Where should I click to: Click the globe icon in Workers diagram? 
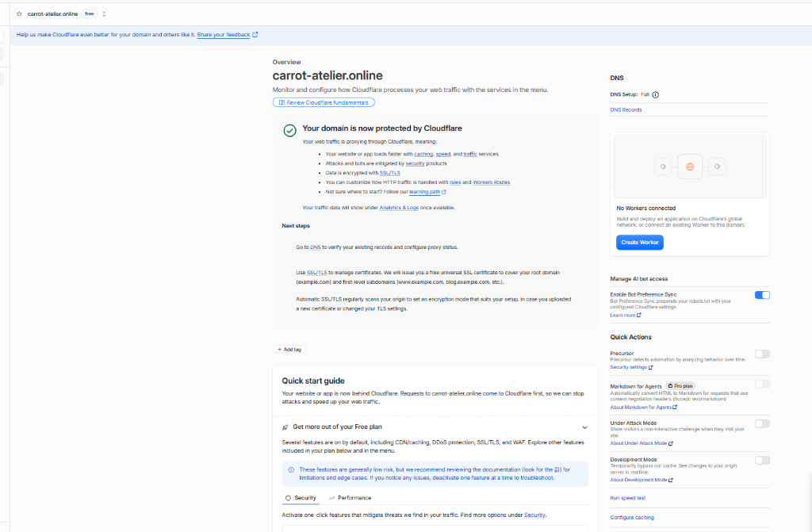pyautogui.click(x=690, y=166)
